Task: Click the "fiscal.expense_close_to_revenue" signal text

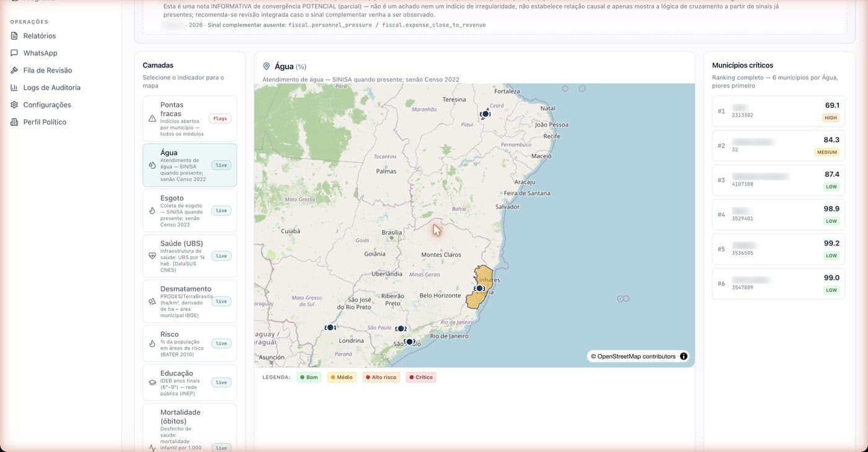Action: click(434, 25)
